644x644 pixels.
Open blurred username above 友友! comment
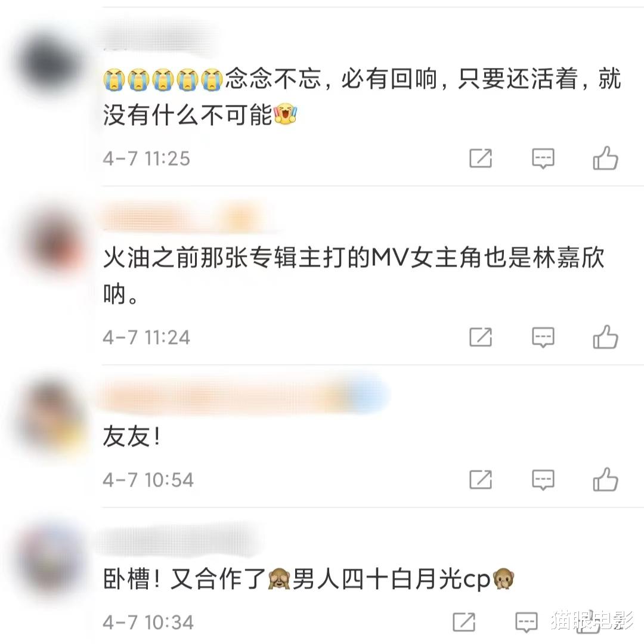(242, 394)
